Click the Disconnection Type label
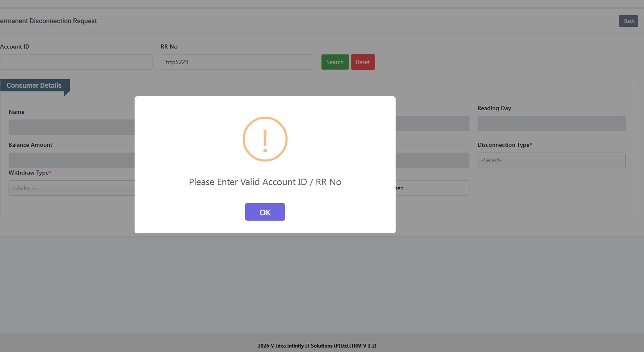 [x=503, y=145]
